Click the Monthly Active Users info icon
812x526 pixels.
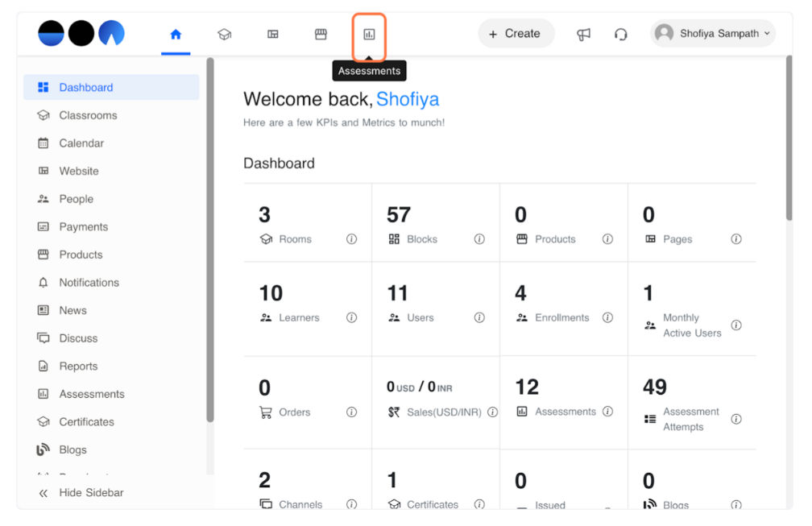click(736, 325)
